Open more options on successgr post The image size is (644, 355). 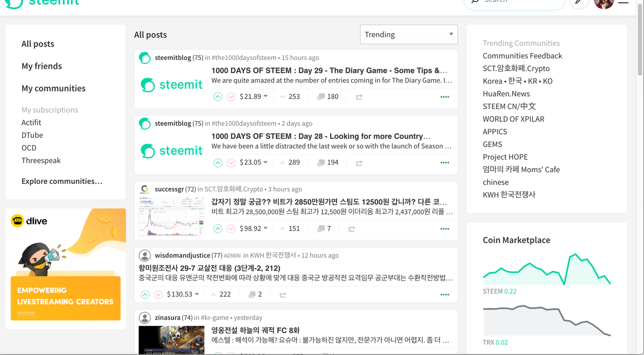[x=445, y=229]
